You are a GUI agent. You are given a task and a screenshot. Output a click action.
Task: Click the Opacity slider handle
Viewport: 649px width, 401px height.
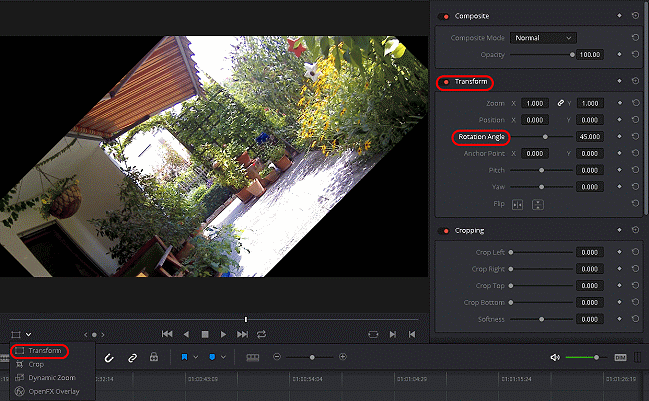[572, 55]
